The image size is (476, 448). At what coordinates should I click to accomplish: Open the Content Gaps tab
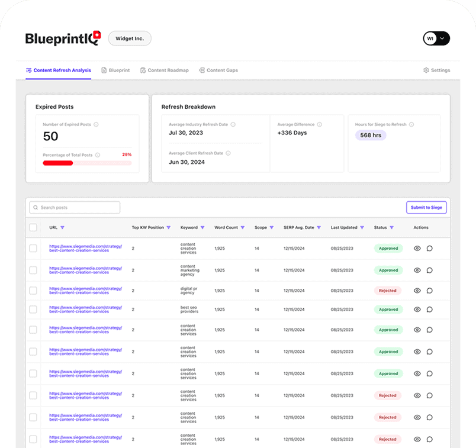point(218,70)
